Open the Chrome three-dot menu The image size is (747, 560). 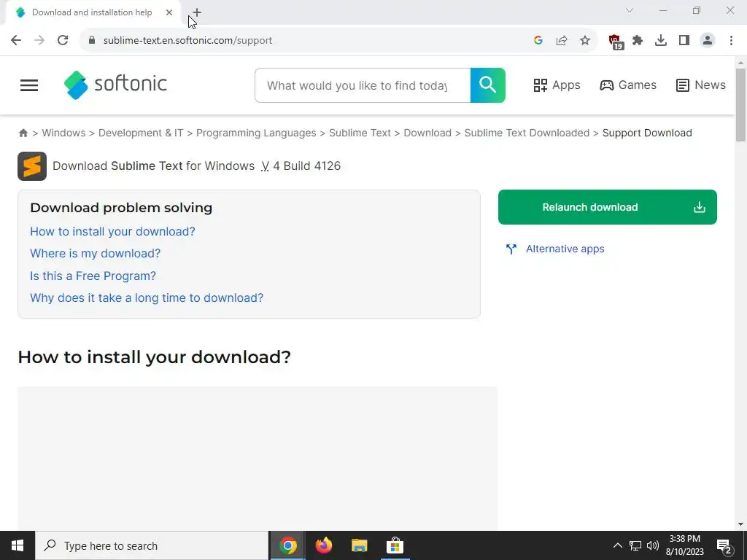731,41
